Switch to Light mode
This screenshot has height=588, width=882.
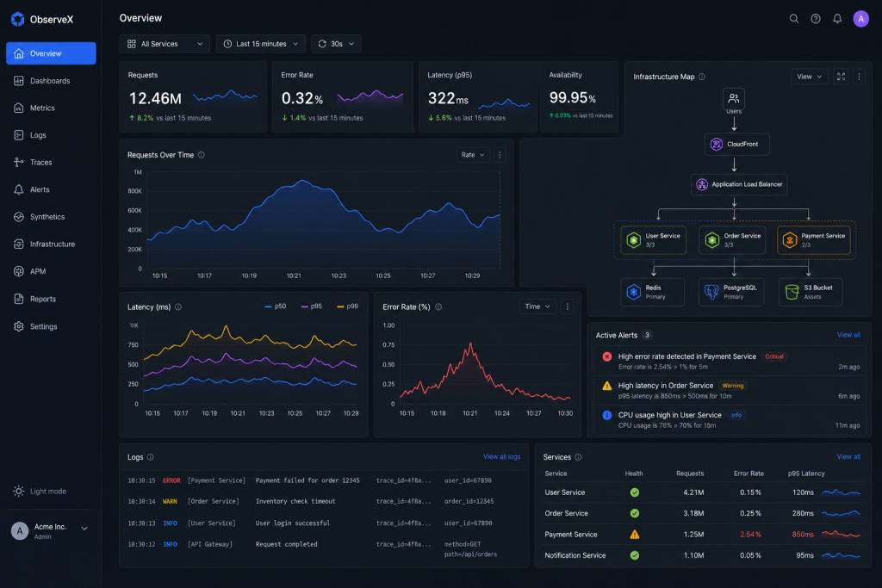pyautogui.click(x=40, y=492)
